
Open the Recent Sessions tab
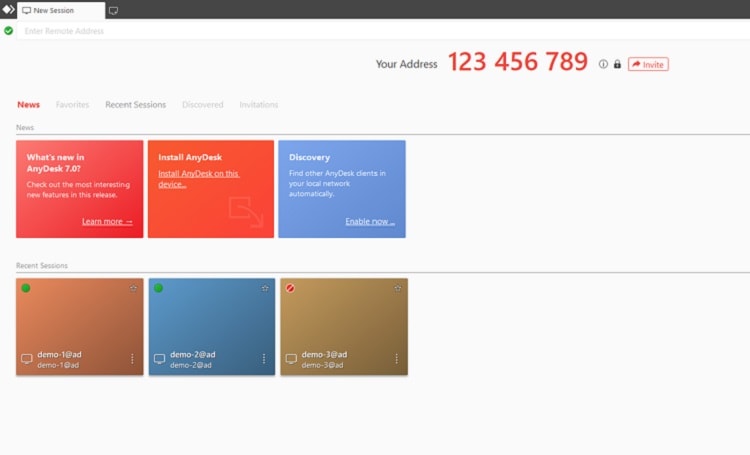click(135, 104)
